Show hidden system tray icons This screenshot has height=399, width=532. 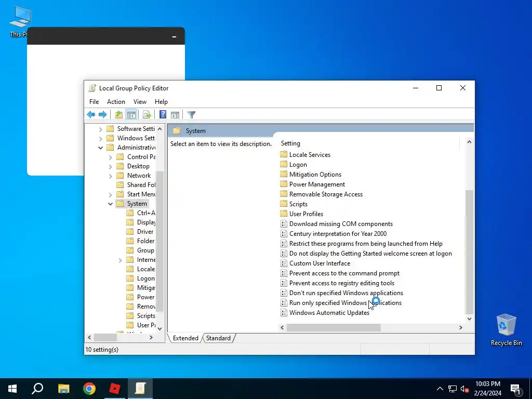click(440, 389)
